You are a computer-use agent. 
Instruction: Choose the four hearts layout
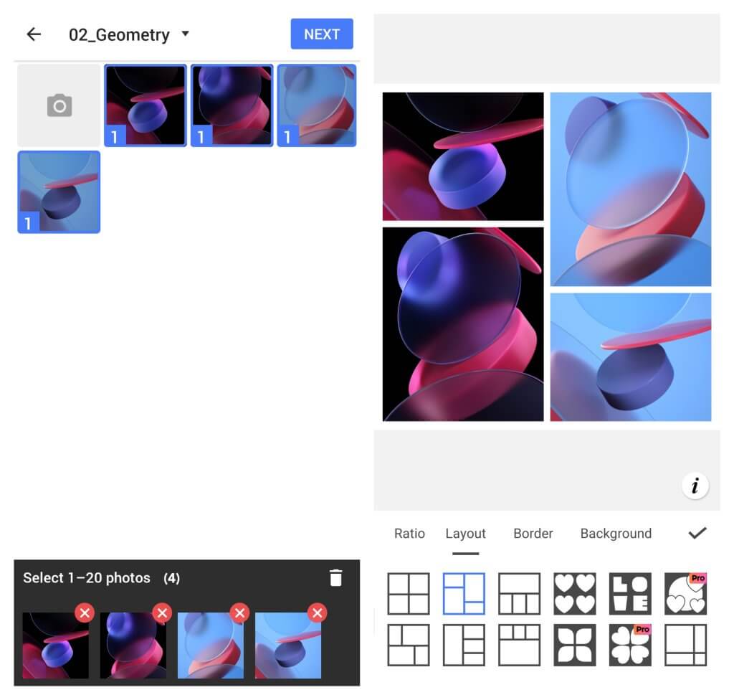coord(575,594)
